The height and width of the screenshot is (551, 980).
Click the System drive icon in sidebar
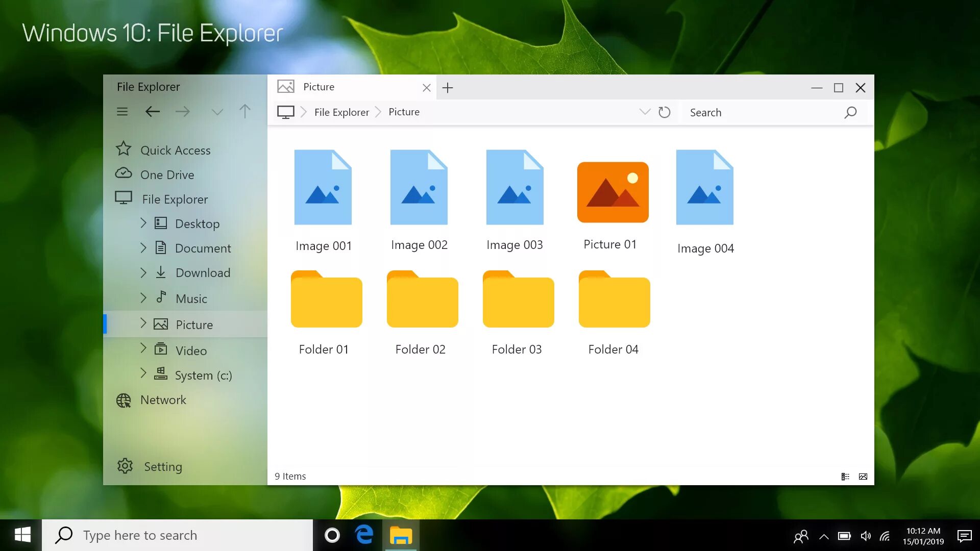click(x=161, y=373)
